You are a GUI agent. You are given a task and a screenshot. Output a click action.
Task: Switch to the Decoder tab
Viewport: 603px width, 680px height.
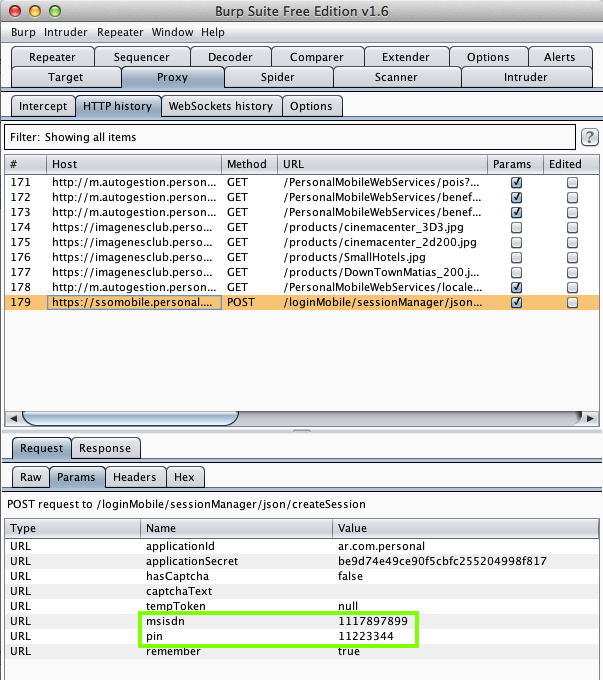(x=230, y=57)
